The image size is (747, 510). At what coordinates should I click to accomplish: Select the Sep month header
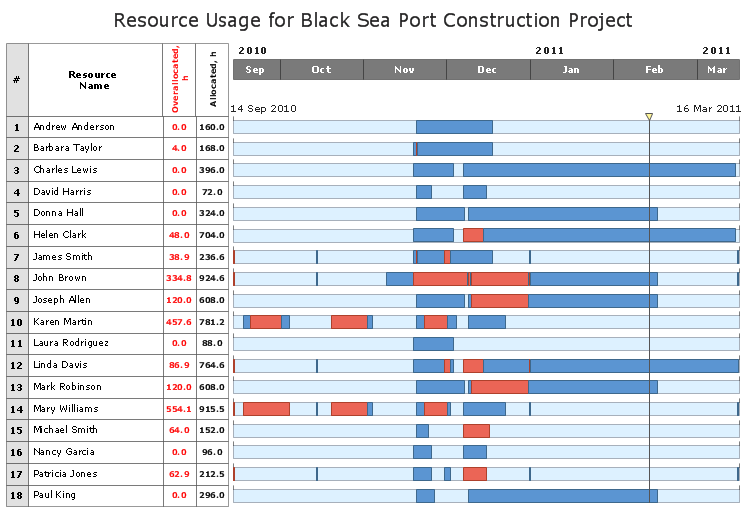coord(257,70)
